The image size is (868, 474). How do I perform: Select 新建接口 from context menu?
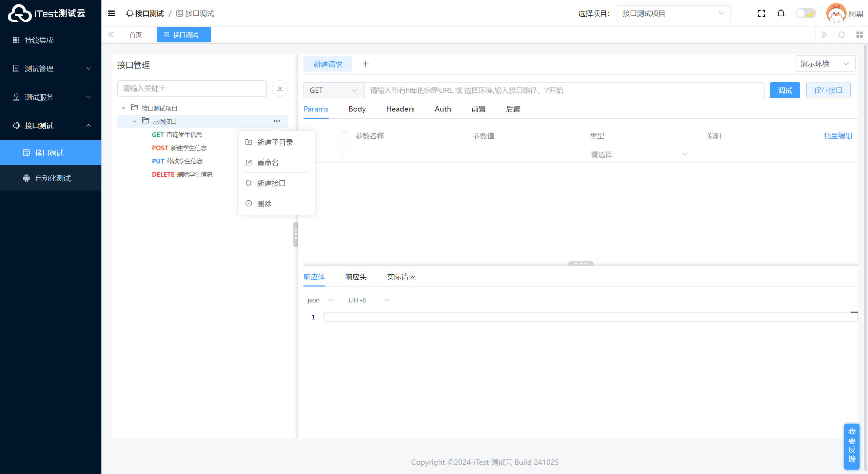[x=271, y=183]
